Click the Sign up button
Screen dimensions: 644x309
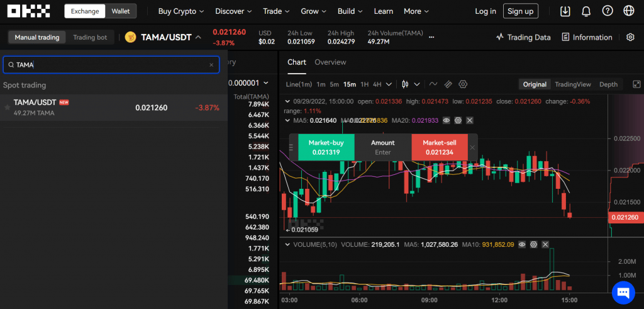520,11
